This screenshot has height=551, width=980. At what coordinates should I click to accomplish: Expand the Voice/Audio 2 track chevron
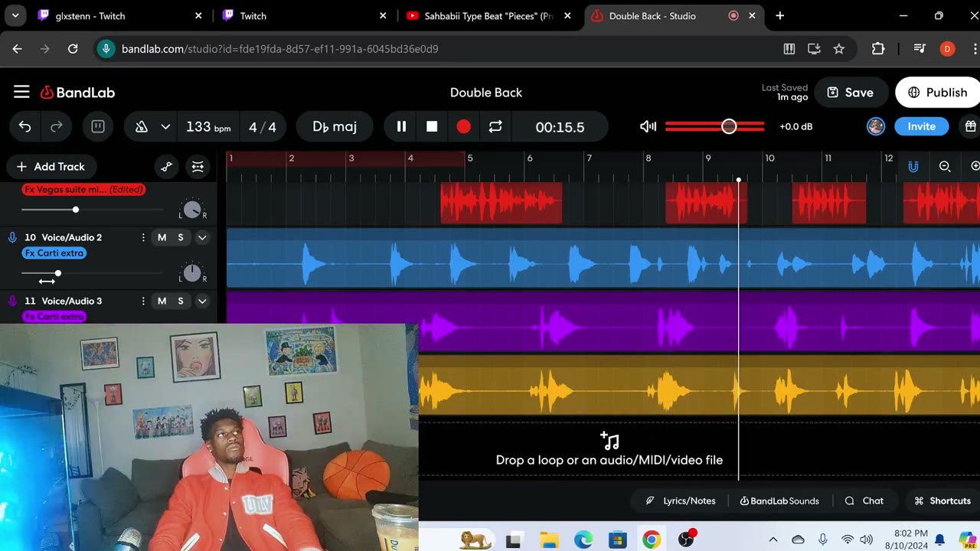click(x=202, y=238)
